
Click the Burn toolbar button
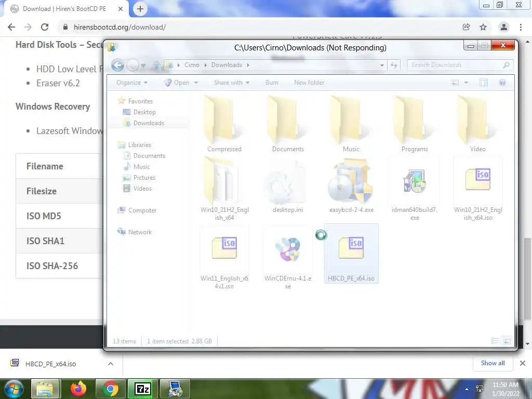271,83
